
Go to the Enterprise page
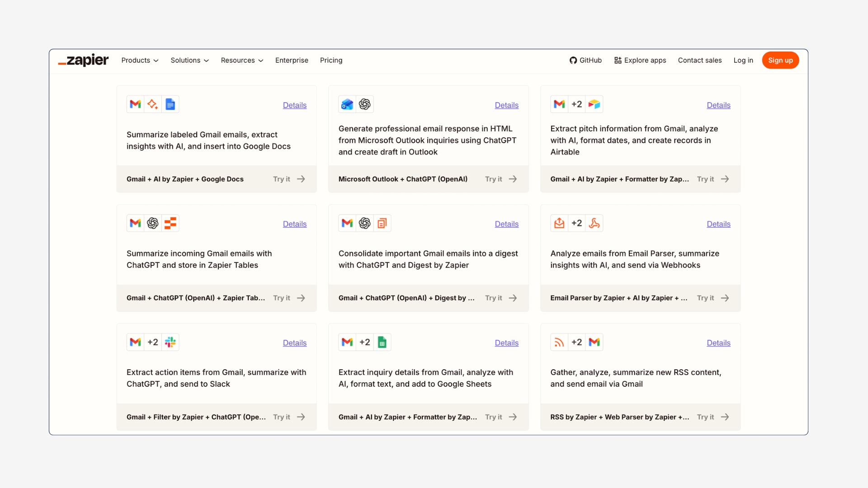(292, 60)
